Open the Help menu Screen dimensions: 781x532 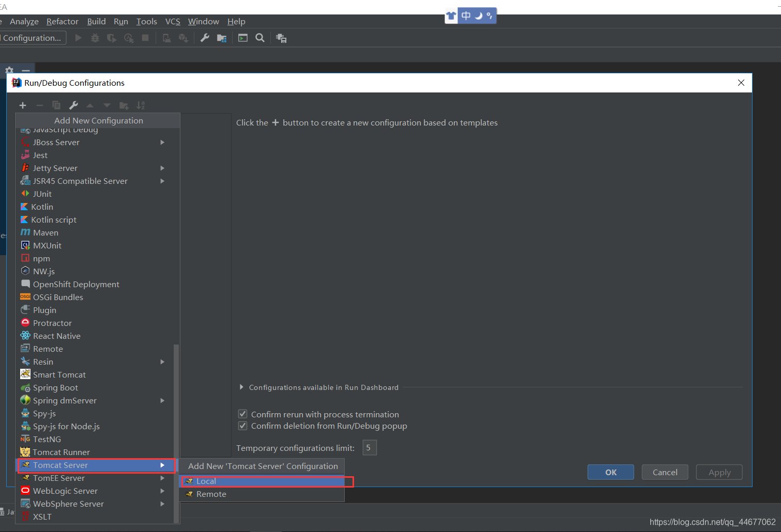click(x=236, y=21)
